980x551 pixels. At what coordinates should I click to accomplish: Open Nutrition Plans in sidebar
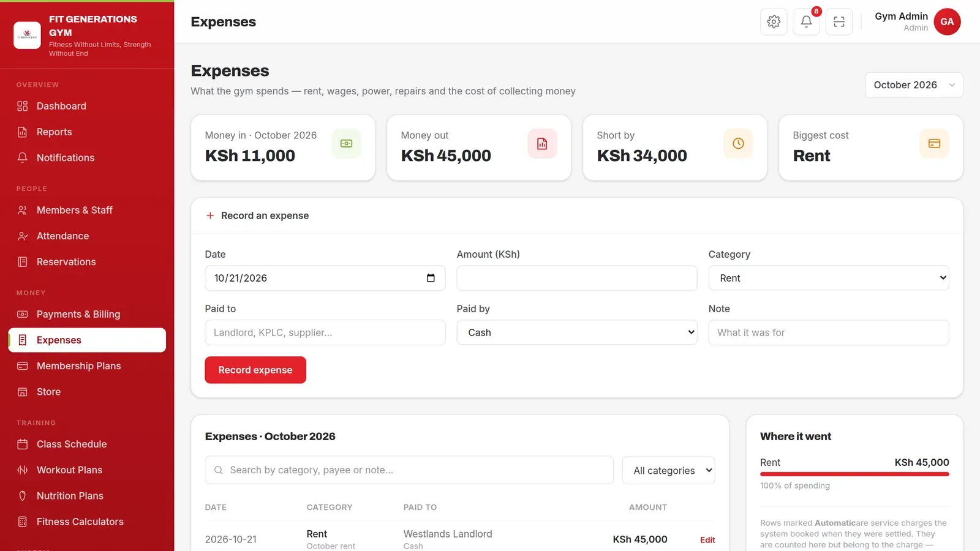87,496
